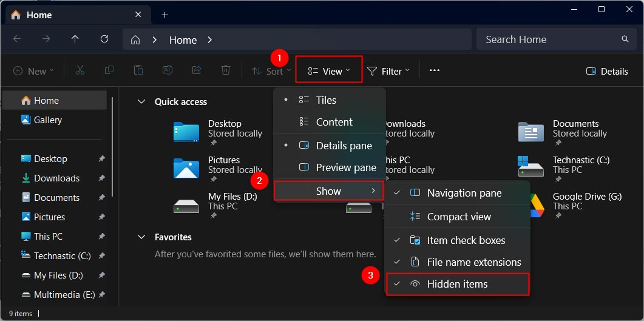Go back with the left arrow
644x321 pixels.
17,39
